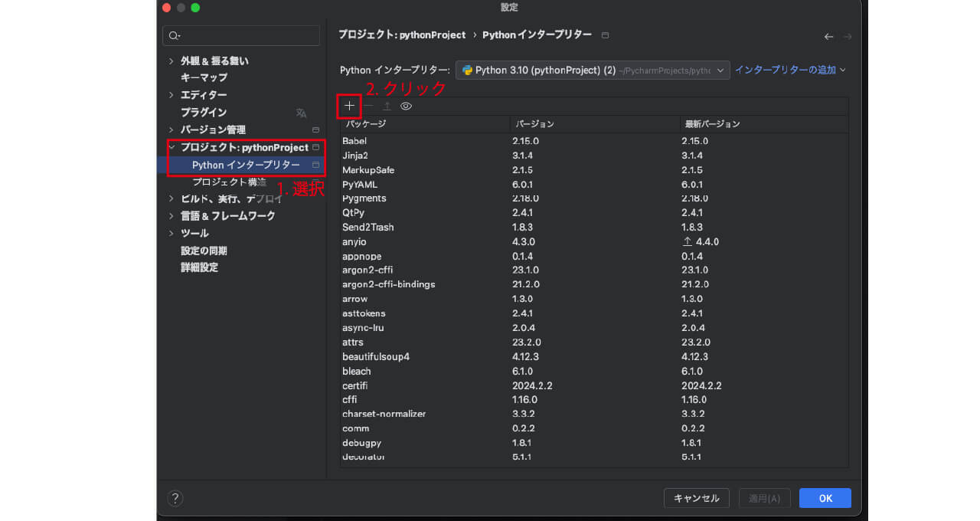Viewport: 980px width, 521px height.
Task: Click the upgrade package arrow icon
Action: [387, 106]
